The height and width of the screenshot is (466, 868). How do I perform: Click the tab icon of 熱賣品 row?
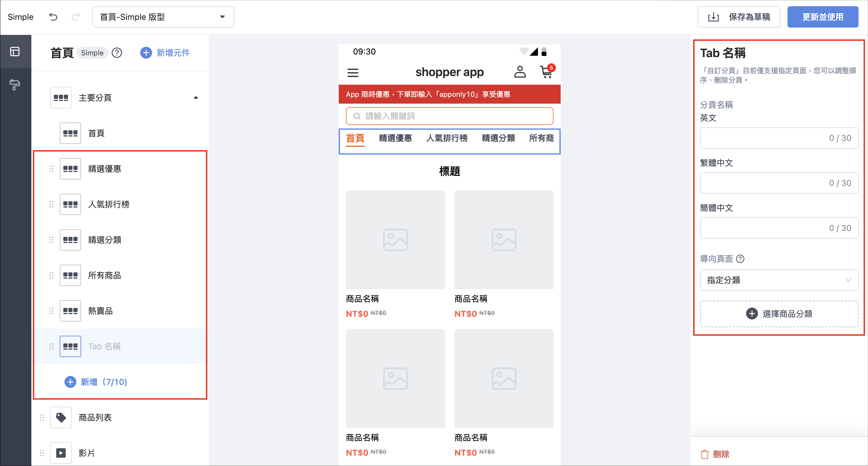pos(70,311)
